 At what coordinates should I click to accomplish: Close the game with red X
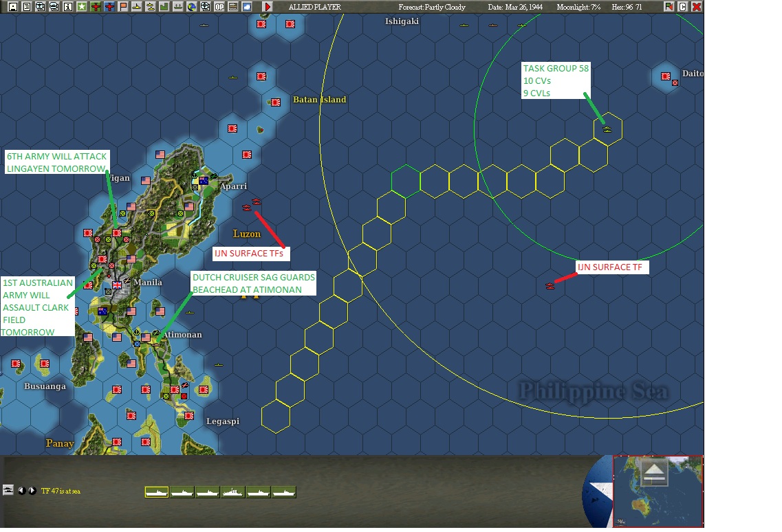(697, 6)
